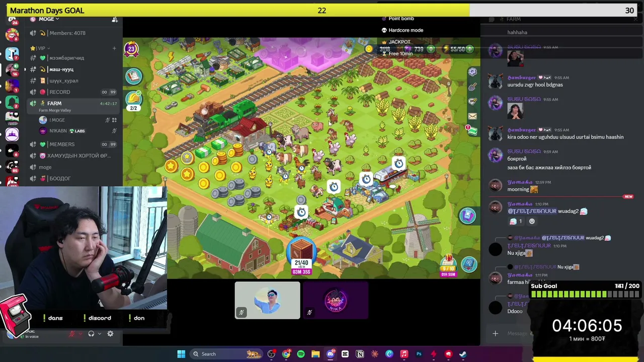Open the crate counter showing 21/40
Viewport: 644px width, 362px height.
[301, 255]
